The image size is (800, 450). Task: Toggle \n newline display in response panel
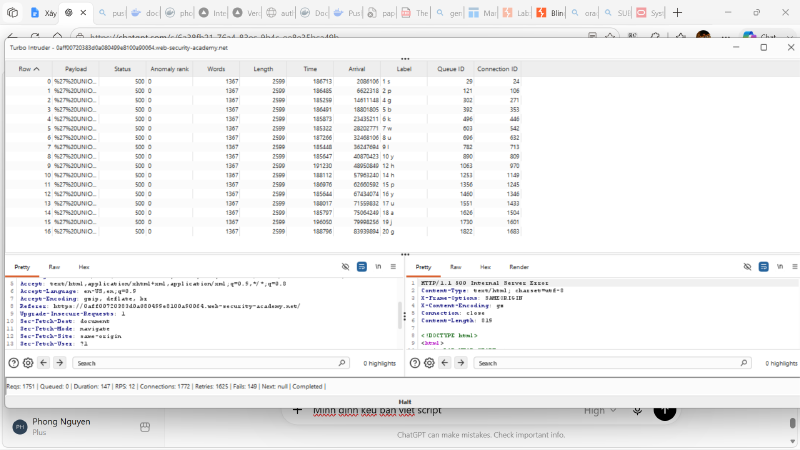(x=780, y=266)
